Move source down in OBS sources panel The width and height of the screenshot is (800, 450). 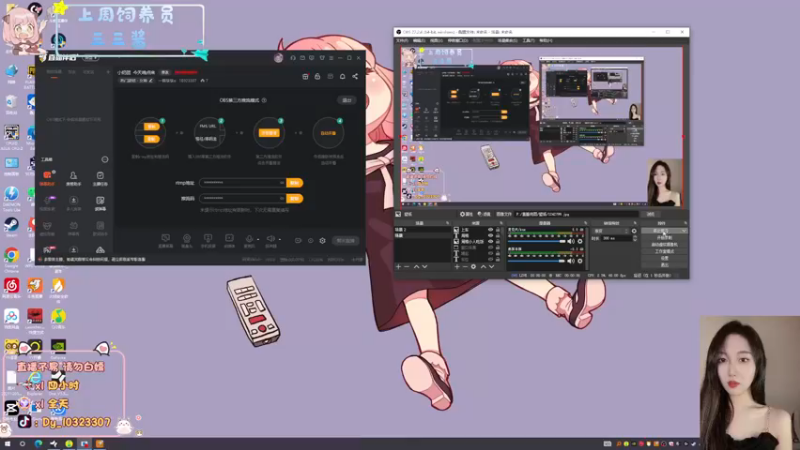(491, 266)
